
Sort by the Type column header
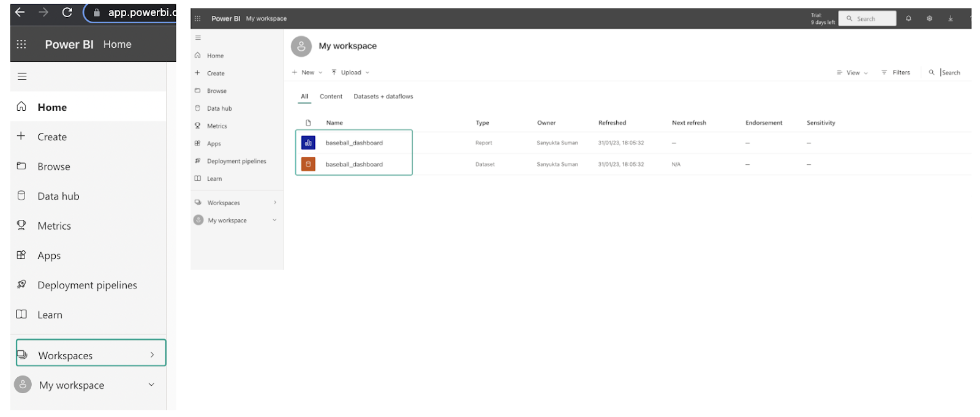pos(483,123)
